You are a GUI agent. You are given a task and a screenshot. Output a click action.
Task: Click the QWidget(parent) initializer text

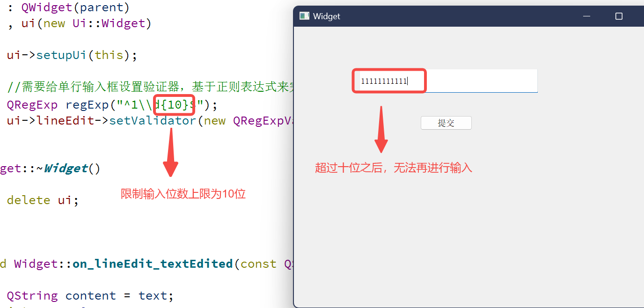point(75,7)
